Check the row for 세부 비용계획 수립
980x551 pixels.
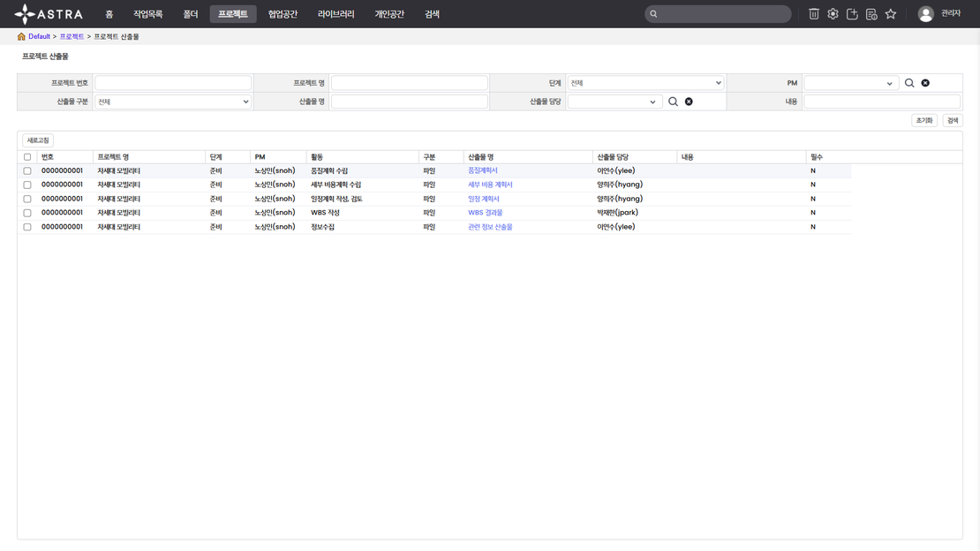click(26, 185)
